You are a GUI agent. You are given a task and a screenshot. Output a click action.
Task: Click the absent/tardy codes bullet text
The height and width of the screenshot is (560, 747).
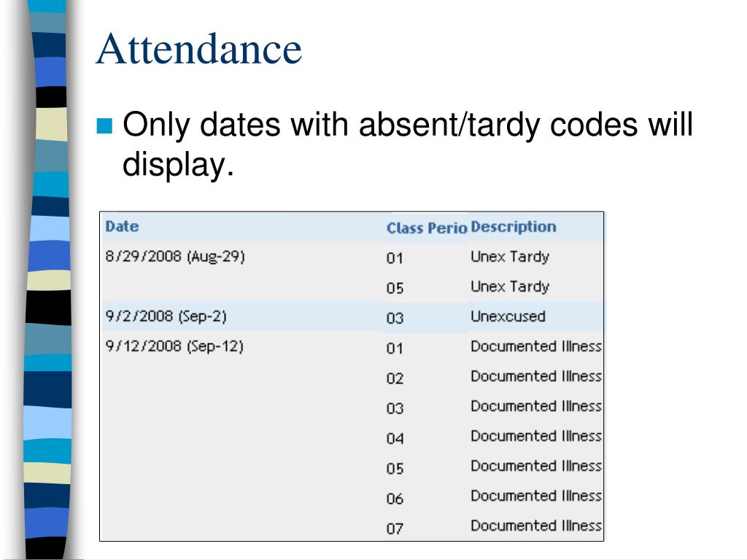(407, 144)
